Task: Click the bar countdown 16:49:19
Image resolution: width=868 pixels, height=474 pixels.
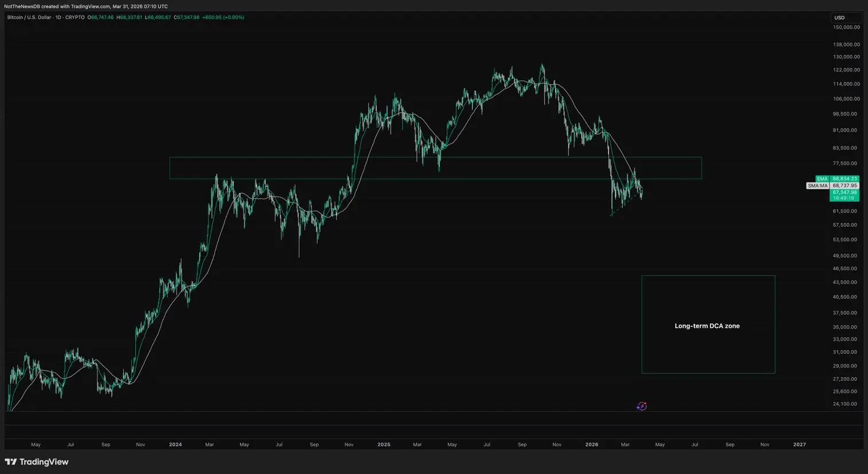Action: pyautogui.click(x=845, y=198)
